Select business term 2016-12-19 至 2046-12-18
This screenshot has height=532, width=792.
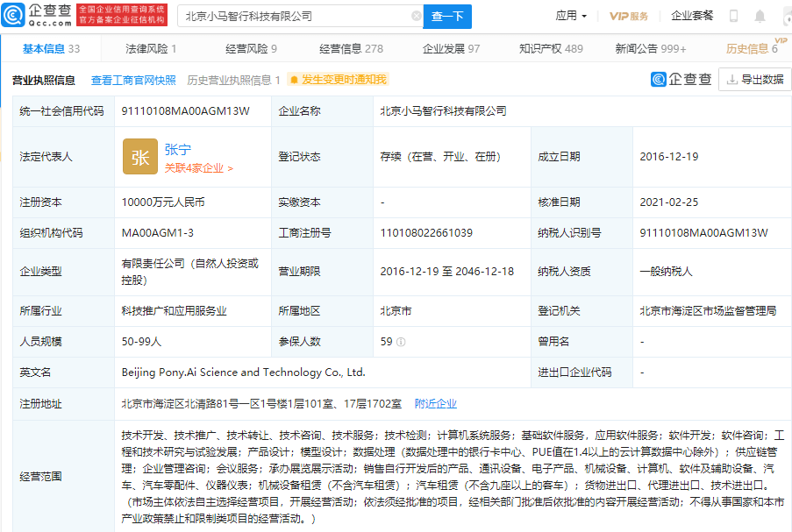point(447,272)
